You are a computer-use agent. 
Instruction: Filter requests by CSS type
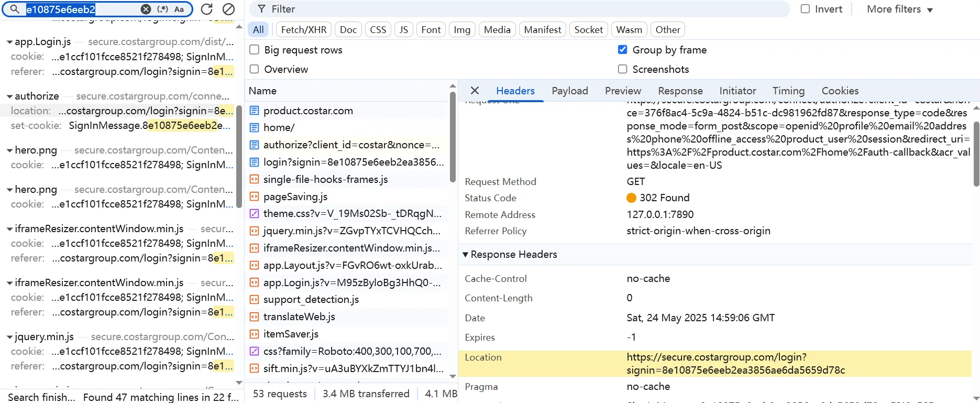coord(378,30)
